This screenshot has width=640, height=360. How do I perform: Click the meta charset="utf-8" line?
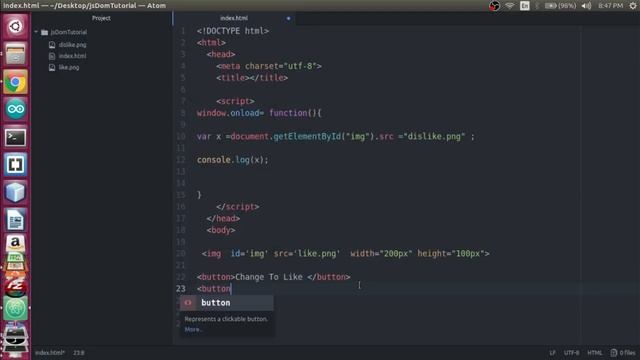269,66
